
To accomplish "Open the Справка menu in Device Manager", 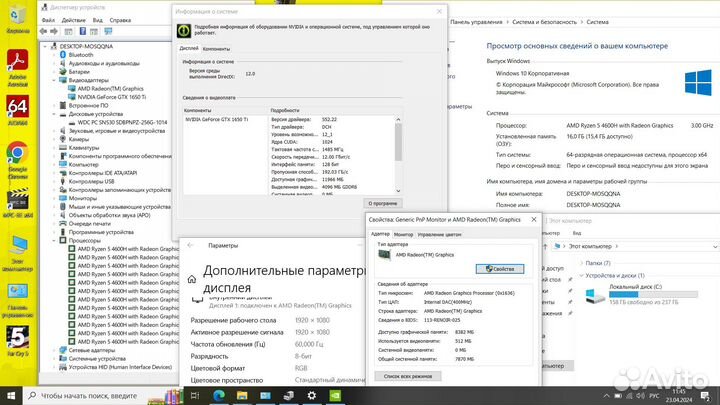I will click(x=120, y=20).
